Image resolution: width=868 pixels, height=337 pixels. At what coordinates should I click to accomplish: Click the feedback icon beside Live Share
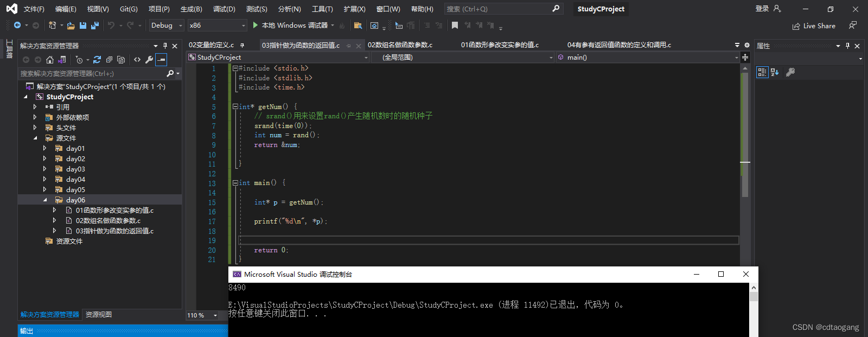click(853, 26)
